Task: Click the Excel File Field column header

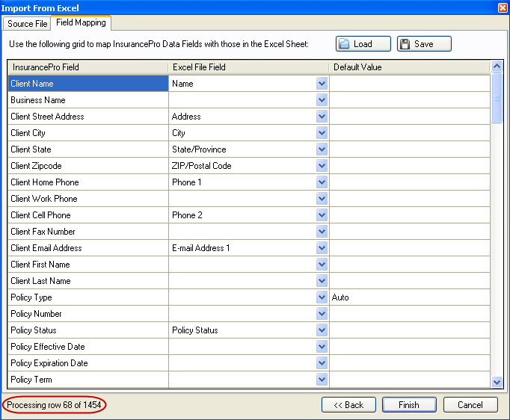Action: click(248, 67)
